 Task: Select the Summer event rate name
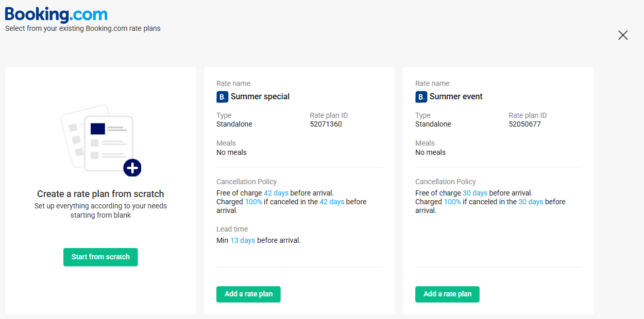456,97
